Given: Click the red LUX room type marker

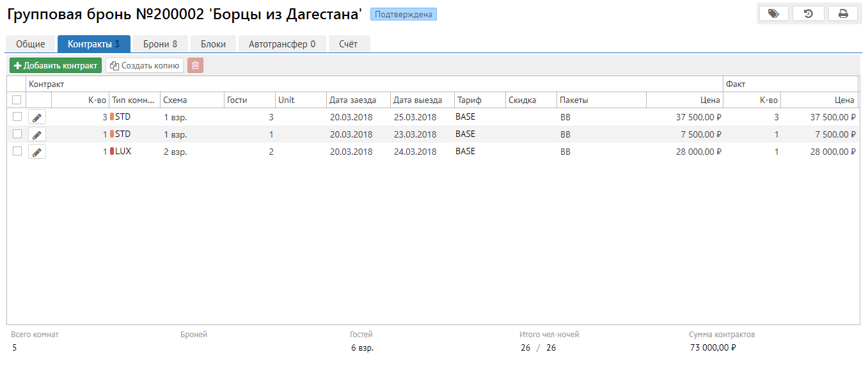Looking at the screenshot, I should tap(112, 152).
